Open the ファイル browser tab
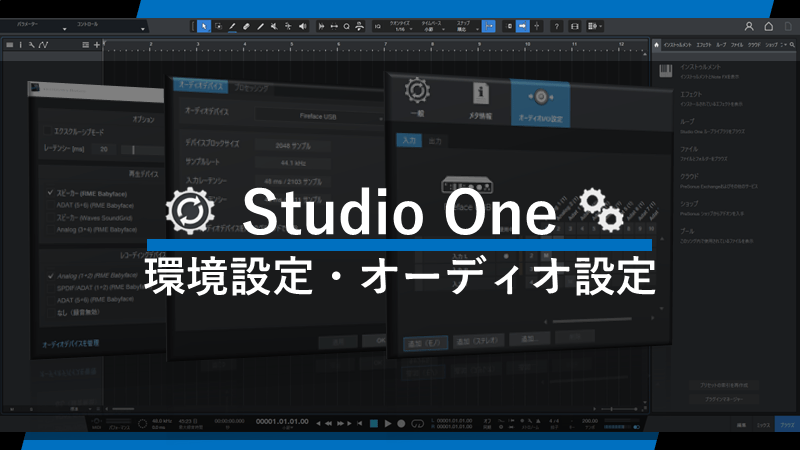The width and height of the screenshot is (800, 450). pos(737,45)
